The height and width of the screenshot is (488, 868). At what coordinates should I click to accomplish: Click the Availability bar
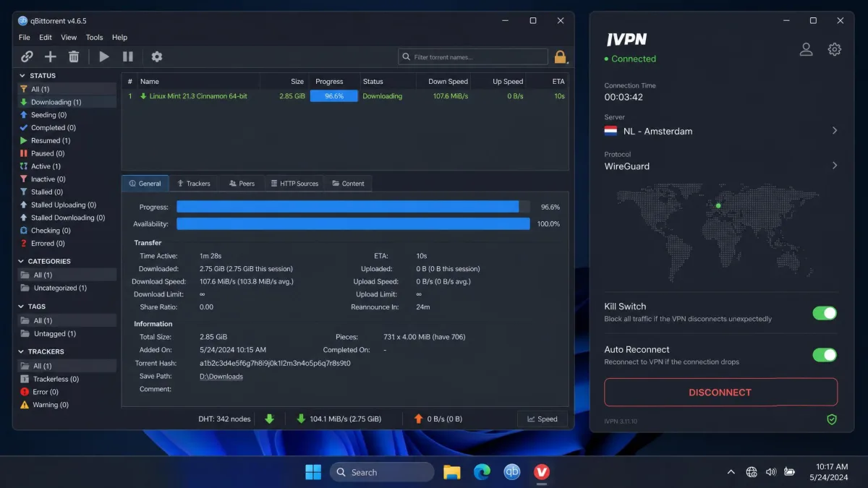click(353, 224)
